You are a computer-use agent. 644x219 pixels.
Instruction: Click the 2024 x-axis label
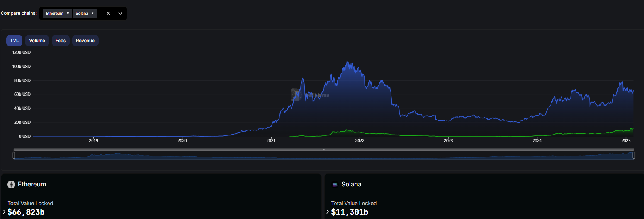pos(537,140)
